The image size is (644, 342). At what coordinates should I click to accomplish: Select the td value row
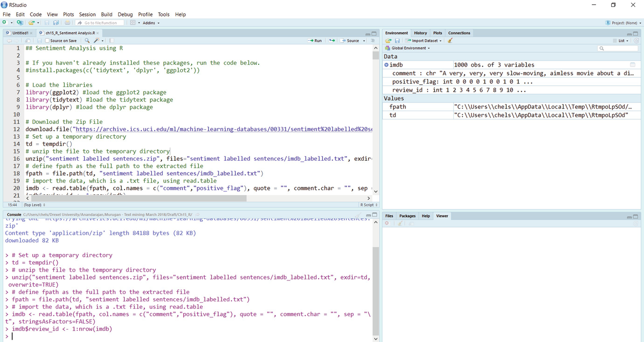coord(512,115)
